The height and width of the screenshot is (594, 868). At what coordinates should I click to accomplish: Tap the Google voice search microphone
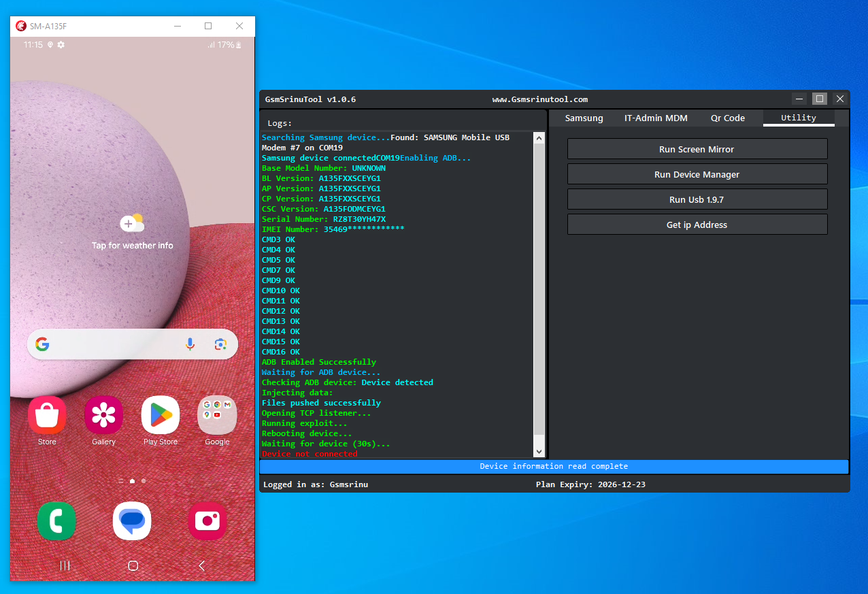click(190, 344)
